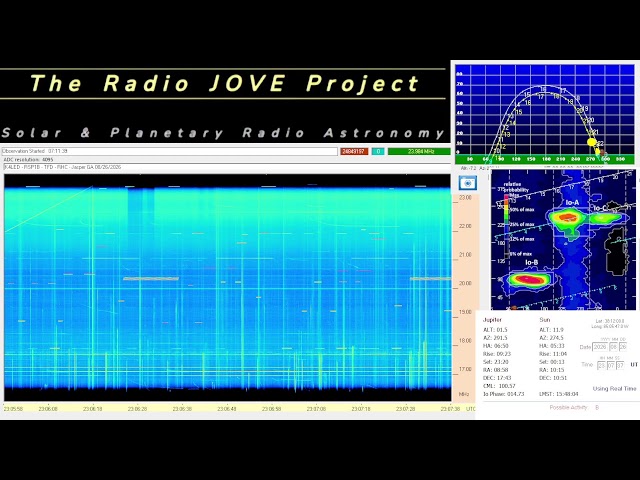Click the Jupiter Rise 09:23 entry
640x480 pixels.
click(x=497, y=354)
